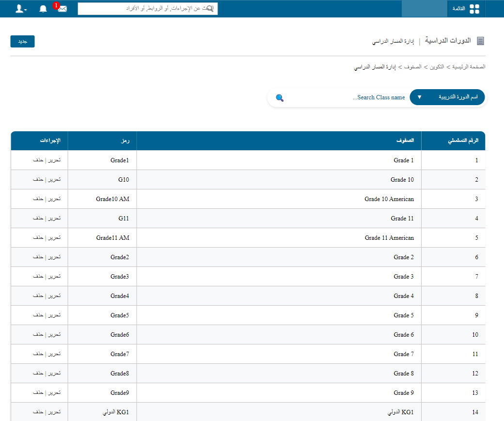504x421 pixels.
Task: Click the blue magnifier search icon for classes
Action: tap(280, 98)
